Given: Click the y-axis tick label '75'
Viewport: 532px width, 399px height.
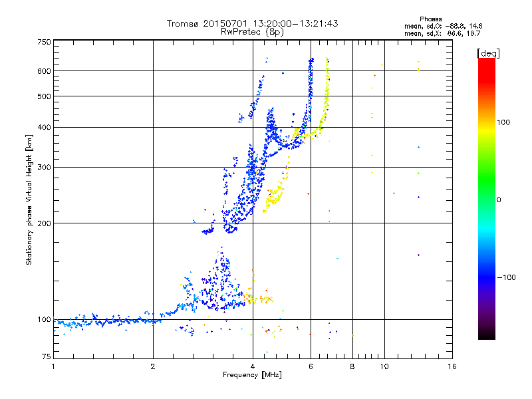Looking at the screenshot, I should point(47,356).
